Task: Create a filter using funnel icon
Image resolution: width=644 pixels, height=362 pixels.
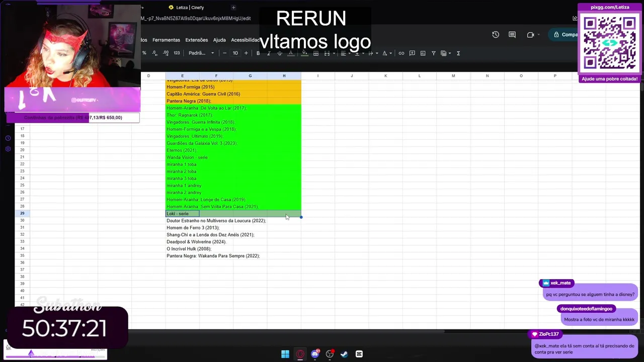Action: point(433,53)
